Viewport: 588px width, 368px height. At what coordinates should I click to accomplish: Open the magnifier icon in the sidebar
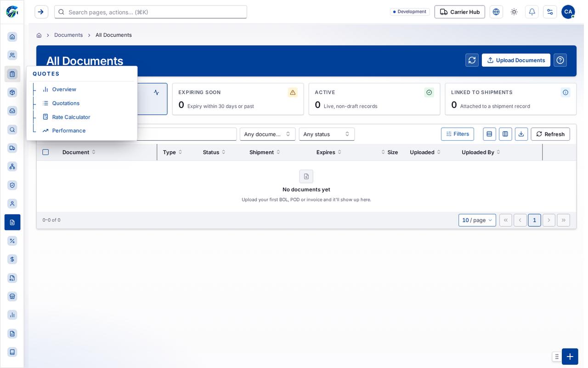pyautogui.click(x=12, y=130)
